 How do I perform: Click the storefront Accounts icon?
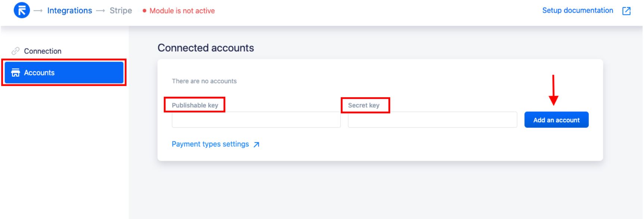(x=15, y=73)
